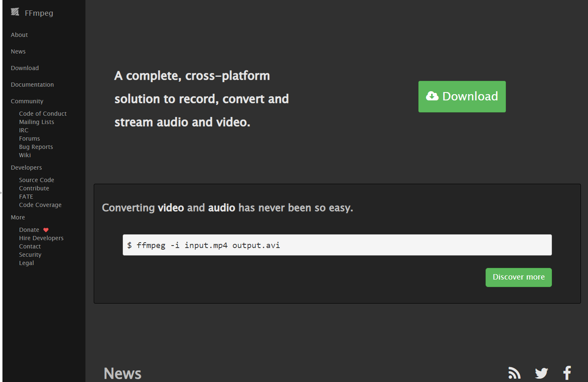Select the More sidebar section

coord(18,217)
